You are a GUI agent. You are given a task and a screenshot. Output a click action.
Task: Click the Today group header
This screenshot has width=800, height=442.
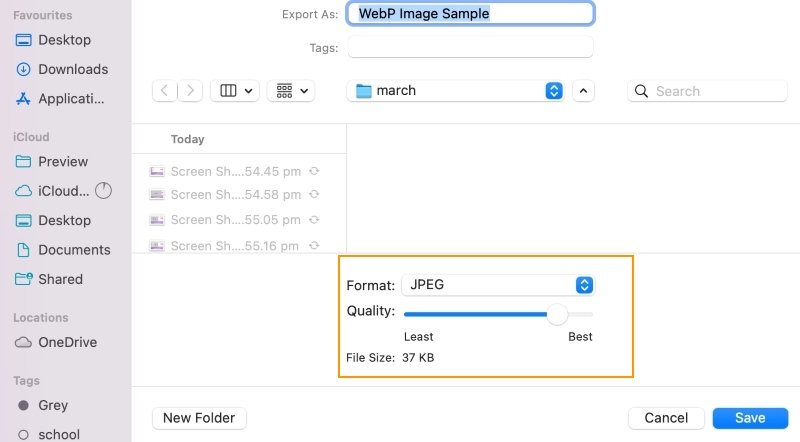(187, 139)
